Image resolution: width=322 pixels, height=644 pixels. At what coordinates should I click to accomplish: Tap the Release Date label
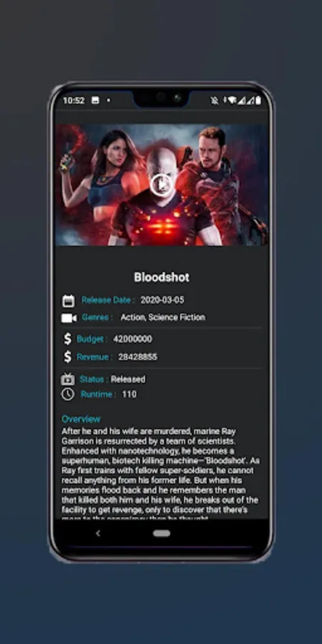point(108,300)
